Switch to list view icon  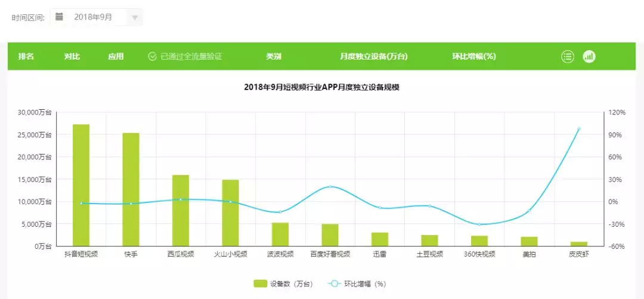tap(568, 57)
